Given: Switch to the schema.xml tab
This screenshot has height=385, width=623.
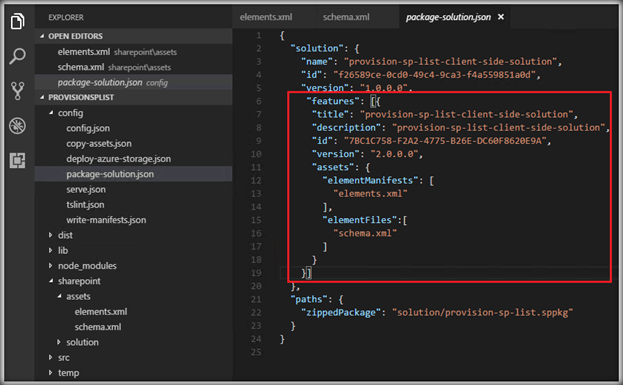Looking at the screenshot, I should [346, 17].
